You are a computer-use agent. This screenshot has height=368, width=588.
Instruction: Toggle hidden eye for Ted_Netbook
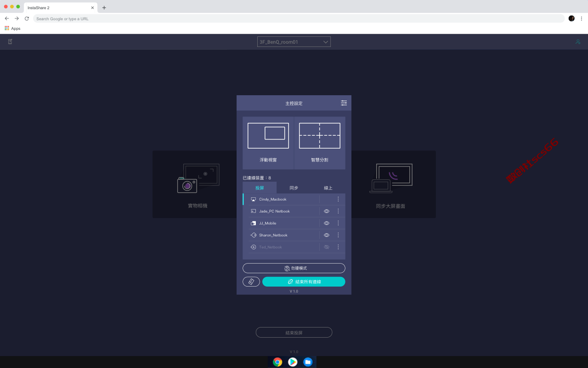[327, 247]
